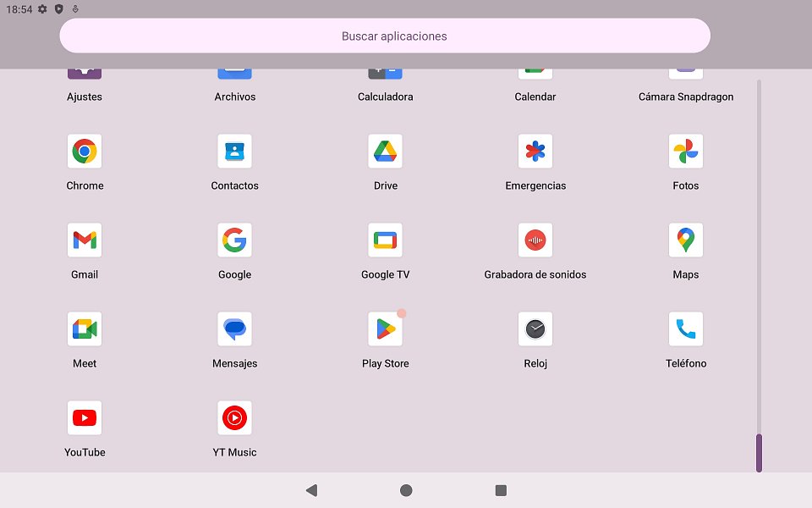Image resolution: width=812 pixels, height=508 pixels.
Task: Tap the status bar clock 18:54
Action: tap(19, 9)
